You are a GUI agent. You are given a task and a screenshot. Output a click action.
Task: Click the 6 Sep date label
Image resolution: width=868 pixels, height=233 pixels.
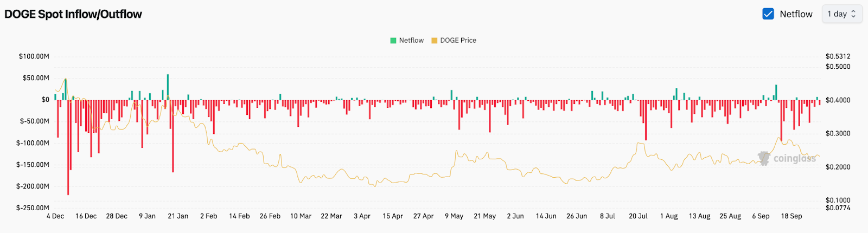761,216
